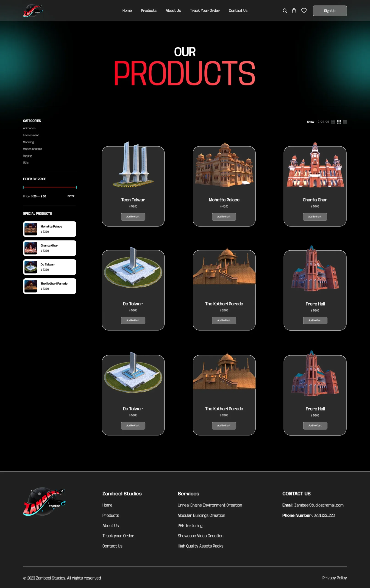Click the Zambeel Studios logo in header

click(33, 11)
